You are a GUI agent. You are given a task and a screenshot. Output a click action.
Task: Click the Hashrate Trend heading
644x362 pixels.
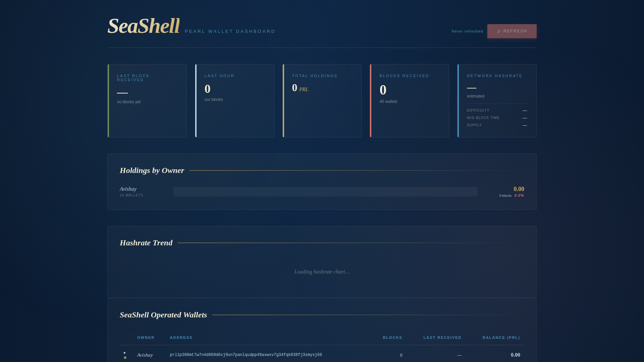point(146,243)
